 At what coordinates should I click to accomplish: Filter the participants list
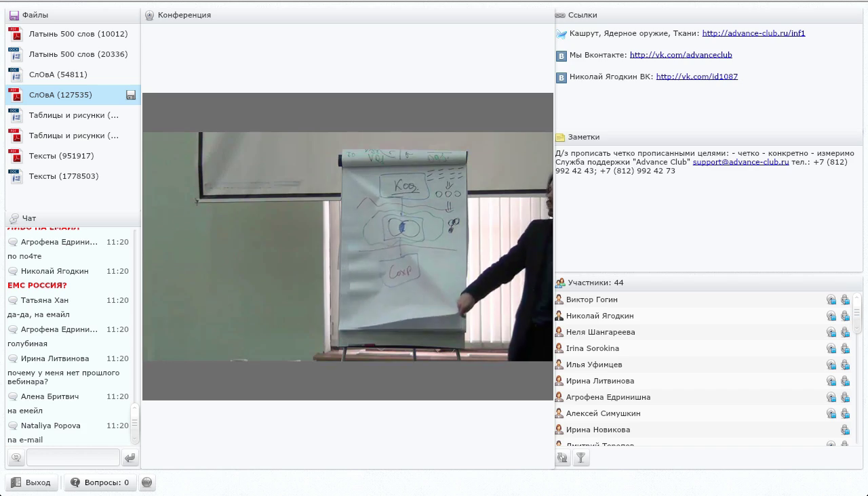580,458
